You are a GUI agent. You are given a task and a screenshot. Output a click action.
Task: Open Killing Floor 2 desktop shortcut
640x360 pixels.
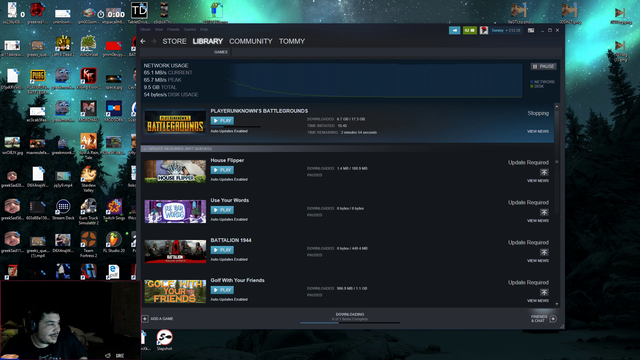pos(89,79)
